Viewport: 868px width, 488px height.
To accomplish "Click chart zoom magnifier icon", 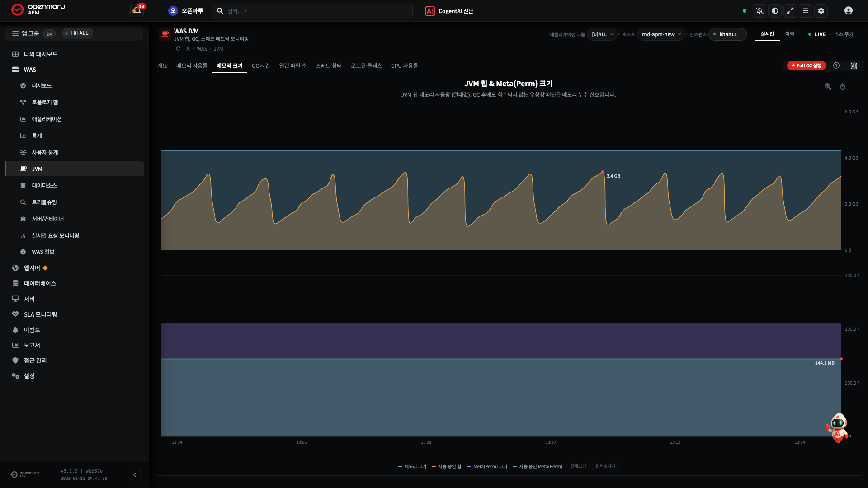I will [828, 87].
